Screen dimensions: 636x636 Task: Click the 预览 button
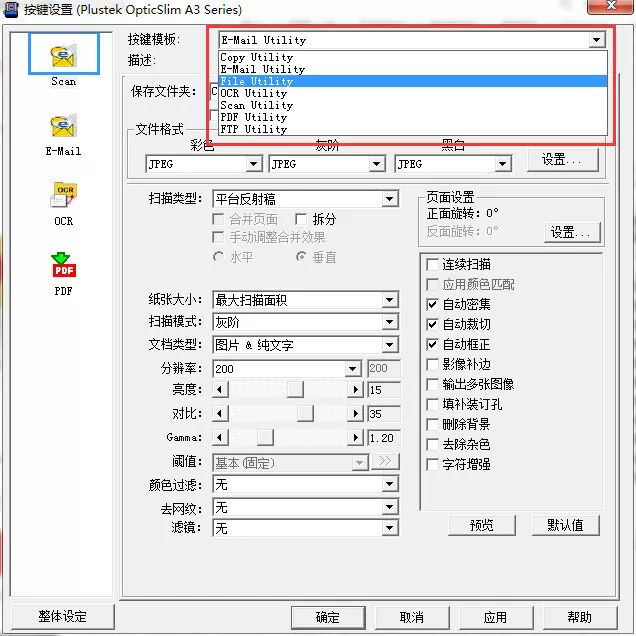pyautogui.click(x=481, y=525)
